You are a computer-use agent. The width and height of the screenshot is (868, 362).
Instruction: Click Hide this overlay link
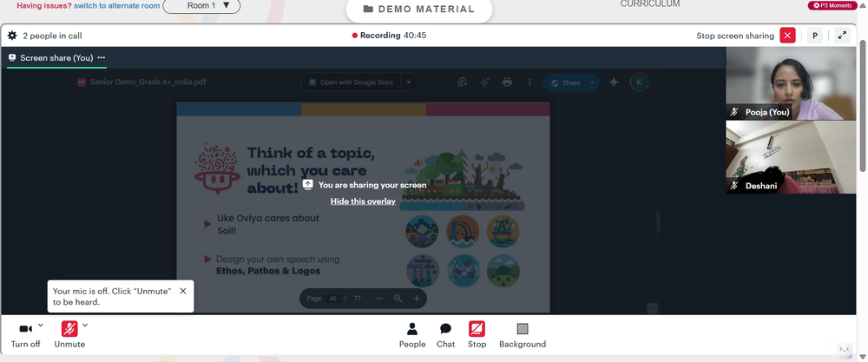363,201
